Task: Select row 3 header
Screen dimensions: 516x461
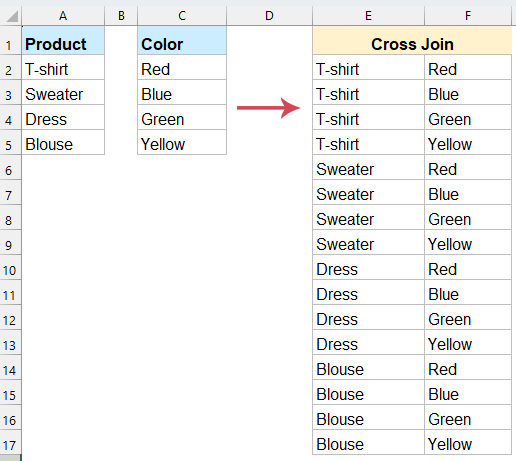Action: click(10, 92)
